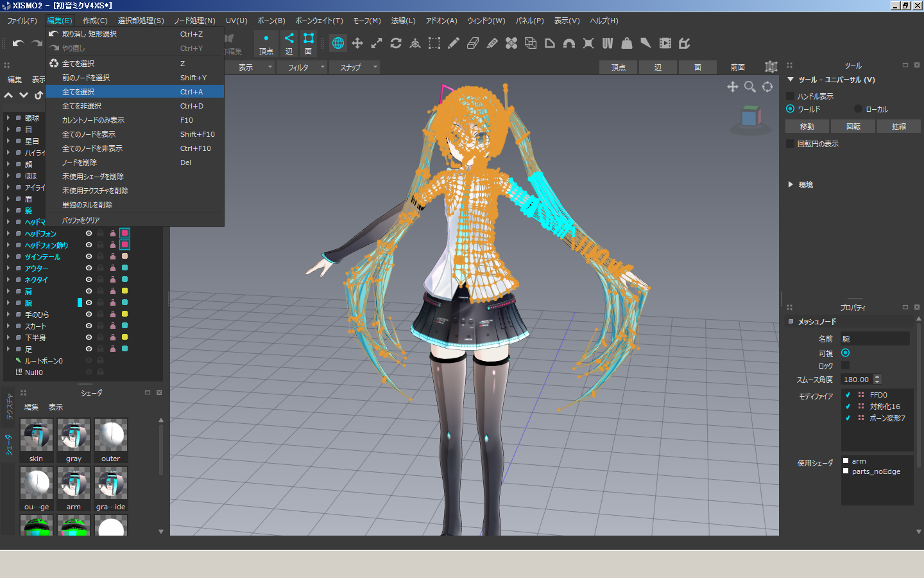Click yellow color swatch of 肩 node

tap(125, 291)
